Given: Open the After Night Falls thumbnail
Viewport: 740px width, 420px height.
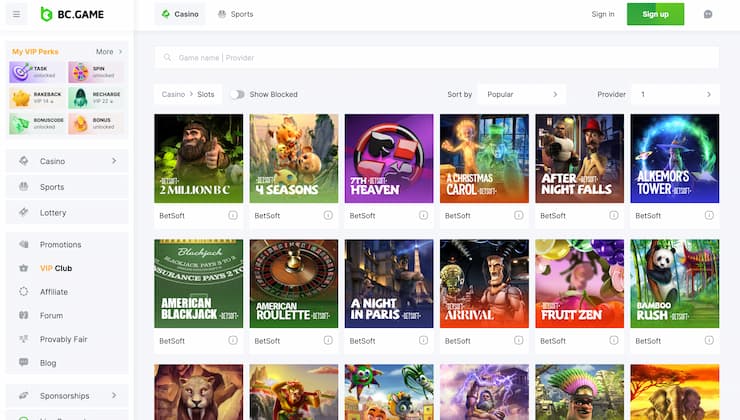Looking at the screenshot, I should (x=580, y=159).
